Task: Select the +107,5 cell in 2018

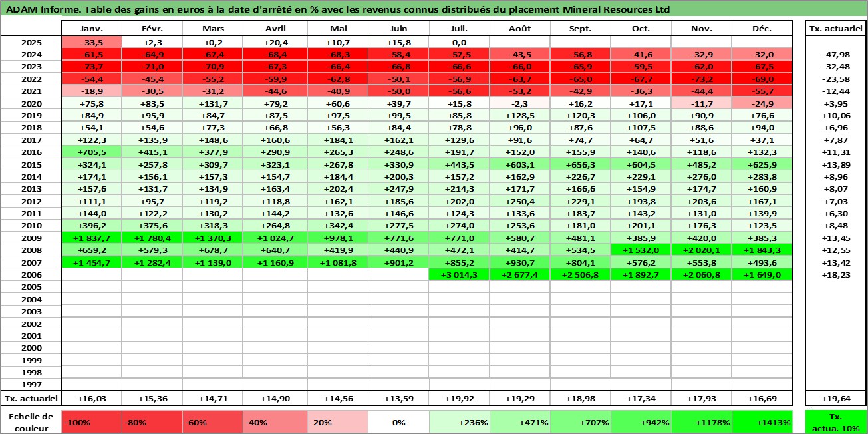Action: (641, 128)
